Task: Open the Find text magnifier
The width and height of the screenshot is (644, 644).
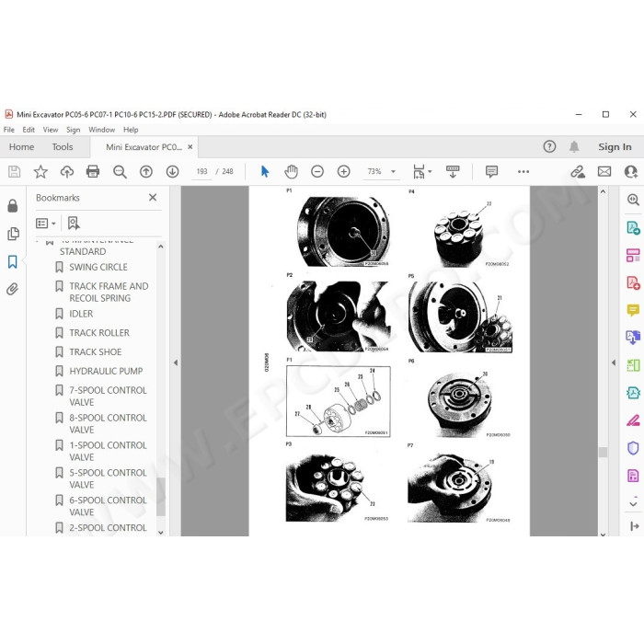Action: coord(120,171)
